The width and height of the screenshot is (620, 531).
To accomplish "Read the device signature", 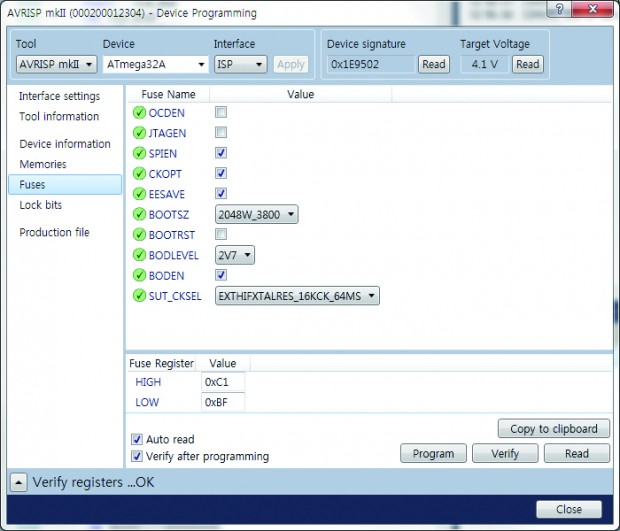I will click(x=434, y=64).
